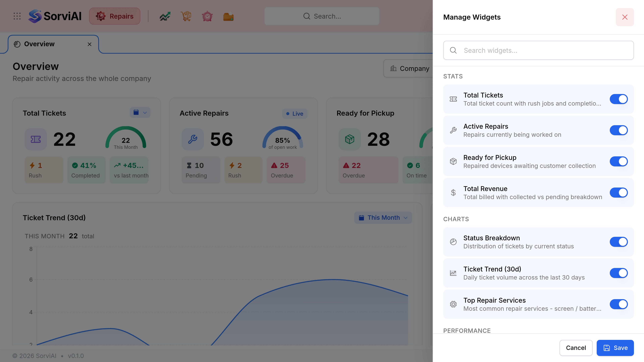Click the THIS MONTH 22 total label

59,236
